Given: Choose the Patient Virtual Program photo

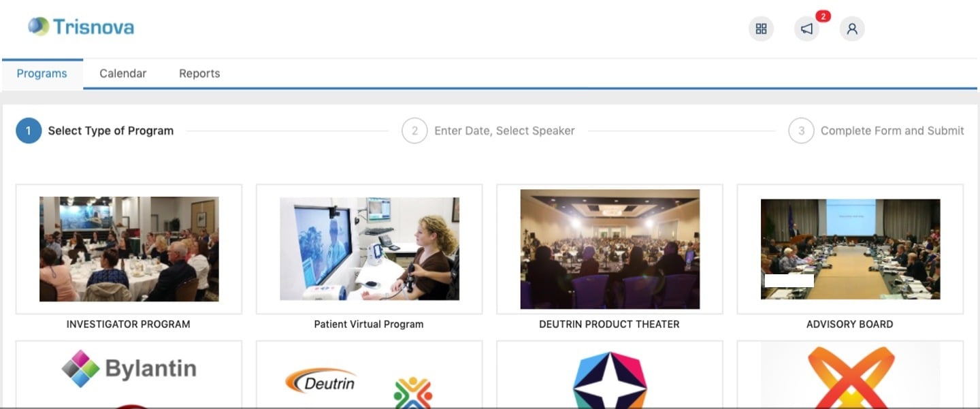Looking at the screenshot, I should click(370, 249).
